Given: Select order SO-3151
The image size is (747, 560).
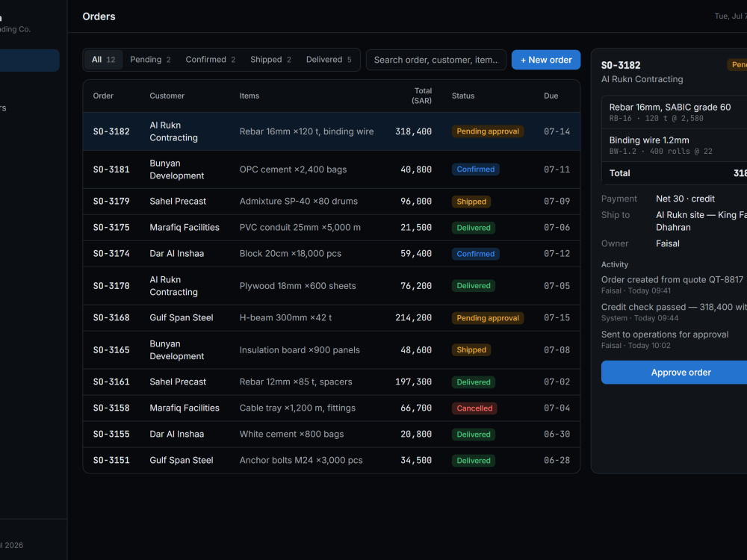Looking at the screenshot, I should pyautogui.click(x=332, y=461).
